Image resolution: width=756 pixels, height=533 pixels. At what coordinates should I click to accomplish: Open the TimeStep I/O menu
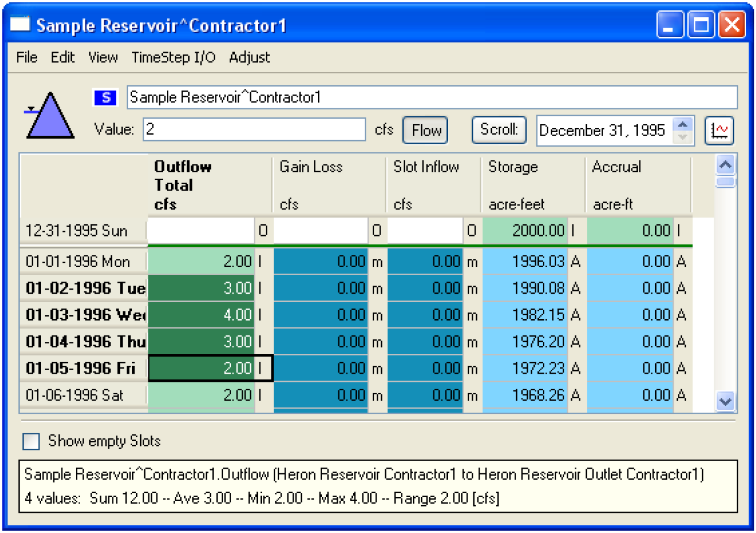(x=174, y=57)
